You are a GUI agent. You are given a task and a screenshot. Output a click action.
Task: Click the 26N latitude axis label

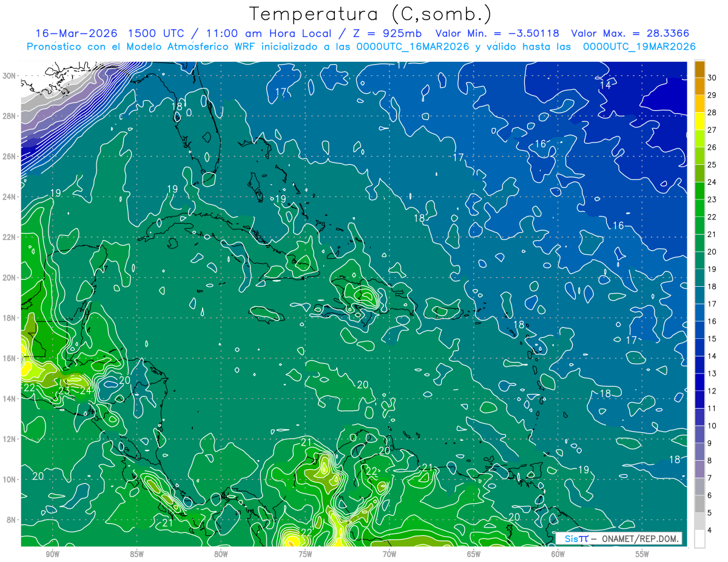(x=10, y=156)
